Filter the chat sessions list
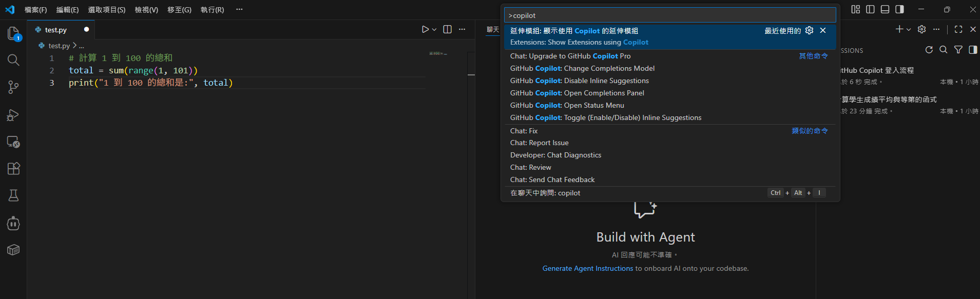 (958, 50)
